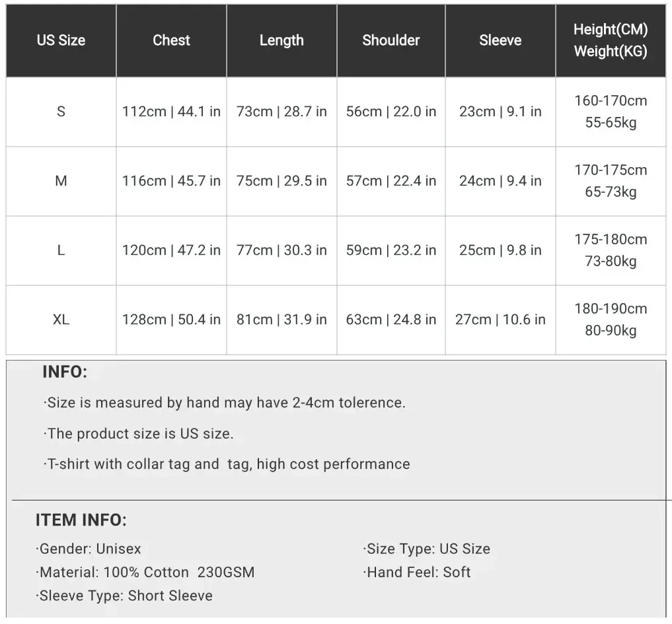Click the L size row label

pyautogui.click(x=61, y=250)
